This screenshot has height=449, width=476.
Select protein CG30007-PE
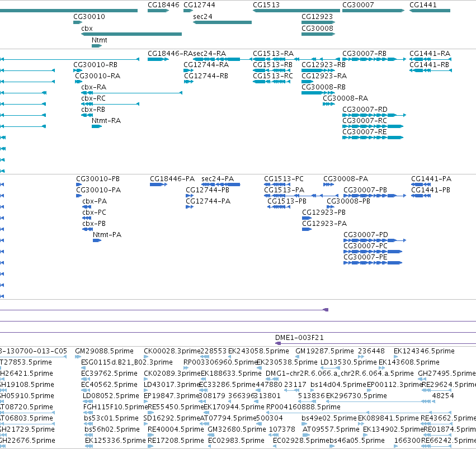click(x=365, y=258)
